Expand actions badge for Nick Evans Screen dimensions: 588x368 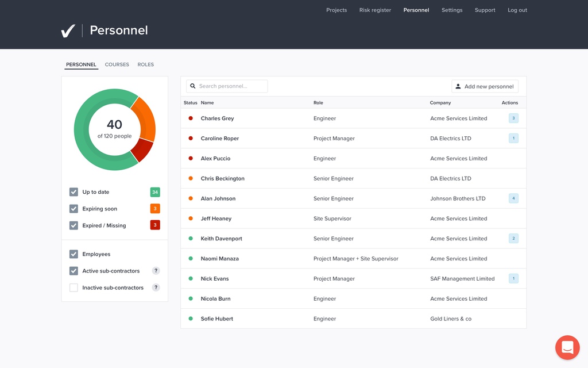point(513,278)
